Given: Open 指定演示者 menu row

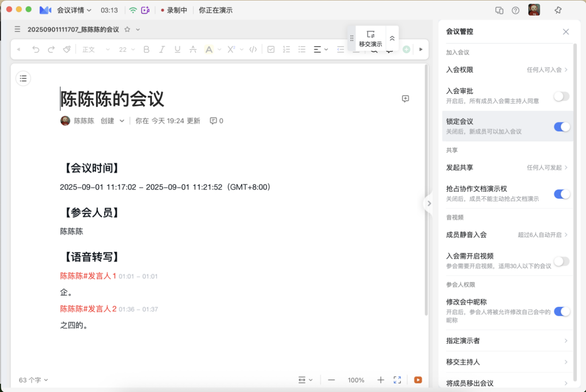Looking at the screenshot, I should pos(507,341).
